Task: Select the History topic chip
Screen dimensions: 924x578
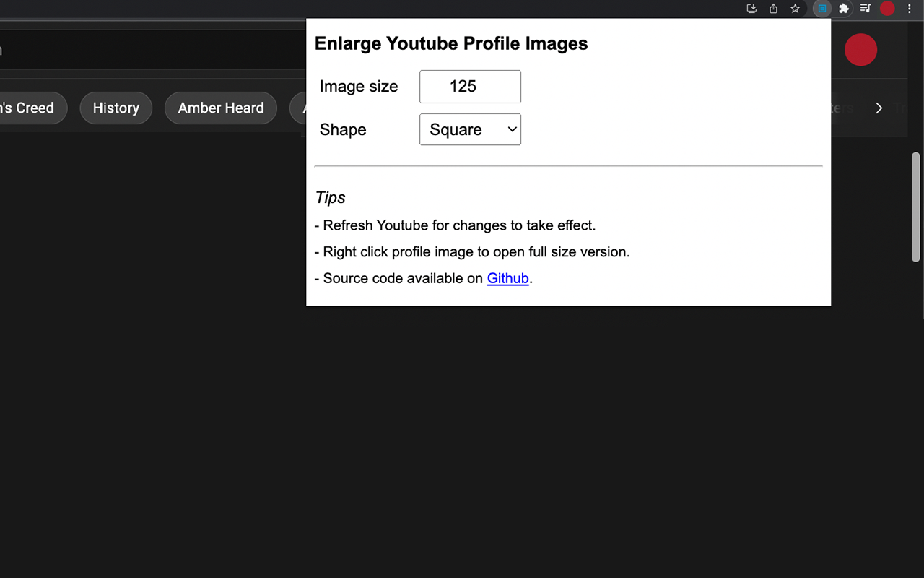Action: (115, 108)
